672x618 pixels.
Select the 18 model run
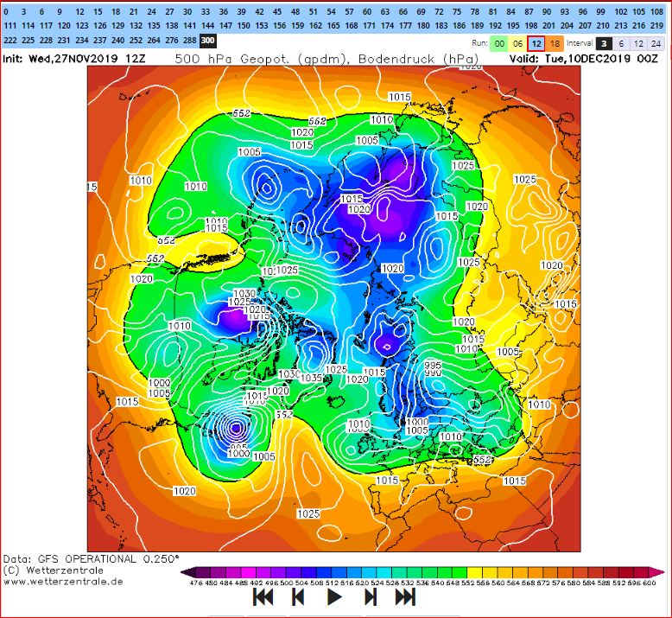[x=555, y=43]
